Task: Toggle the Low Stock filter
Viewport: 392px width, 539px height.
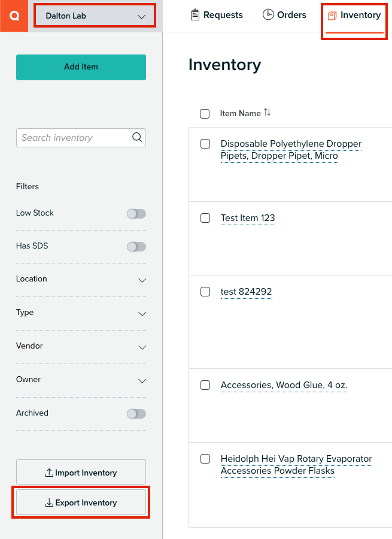Action: pos(136,213)
